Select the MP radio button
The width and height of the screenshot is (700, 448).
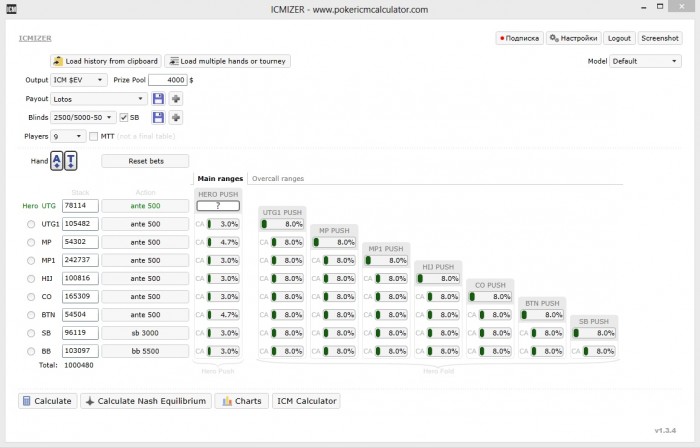(31, 242)
